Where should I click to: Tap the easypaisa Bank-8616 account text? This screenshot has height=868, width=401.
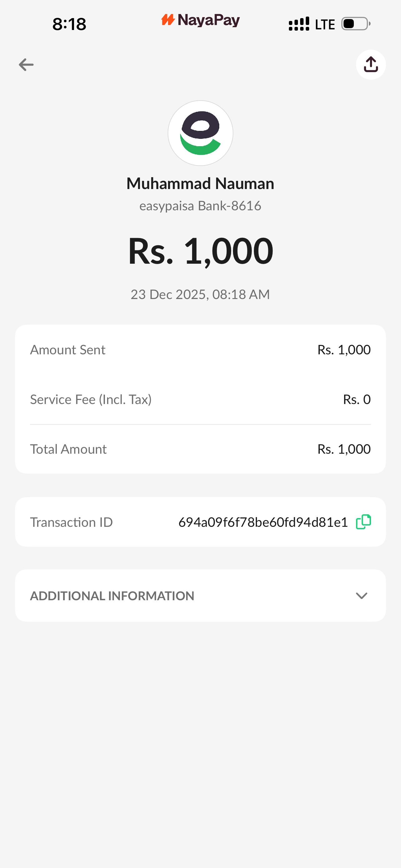pyautogui.click(x=200, y=206)
